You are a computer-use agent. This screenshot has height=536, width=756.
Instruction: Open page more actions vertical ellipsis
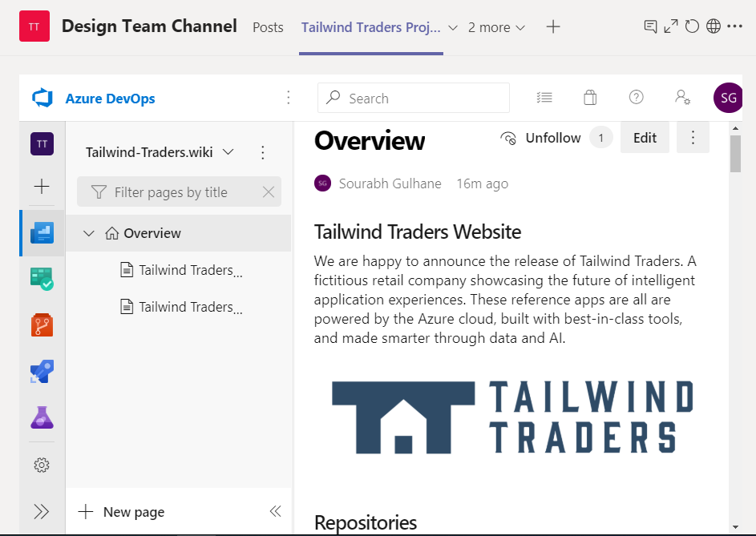[693, 138]
